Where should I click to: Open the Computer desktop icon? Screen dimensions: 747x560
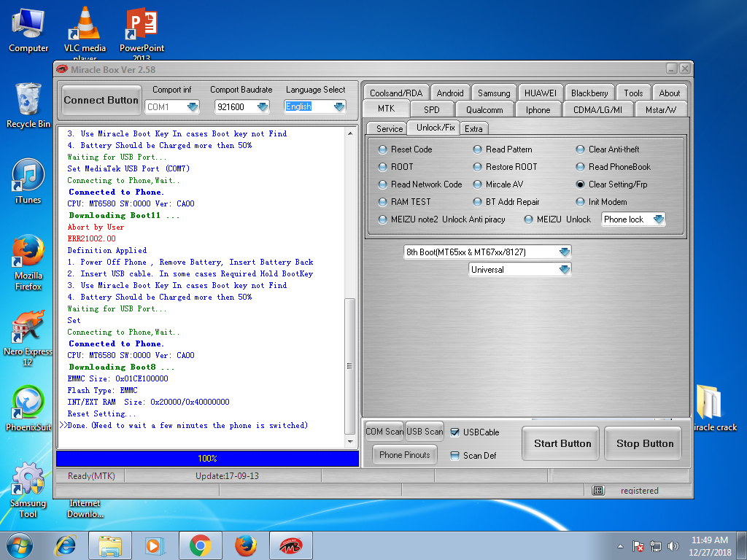click(28, 30)
